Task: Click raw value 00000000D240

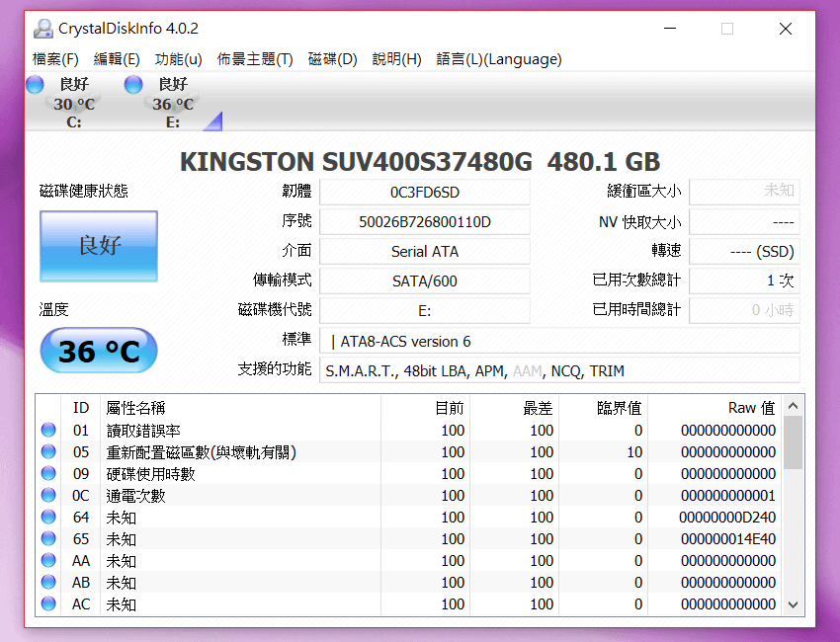Action: coord(727,518)
